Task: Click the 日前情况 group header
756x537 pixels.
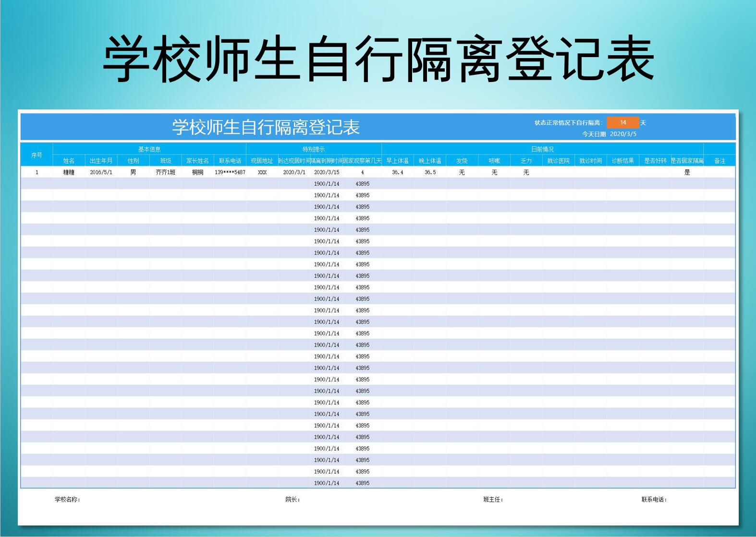Action: [x=542, y=149]
